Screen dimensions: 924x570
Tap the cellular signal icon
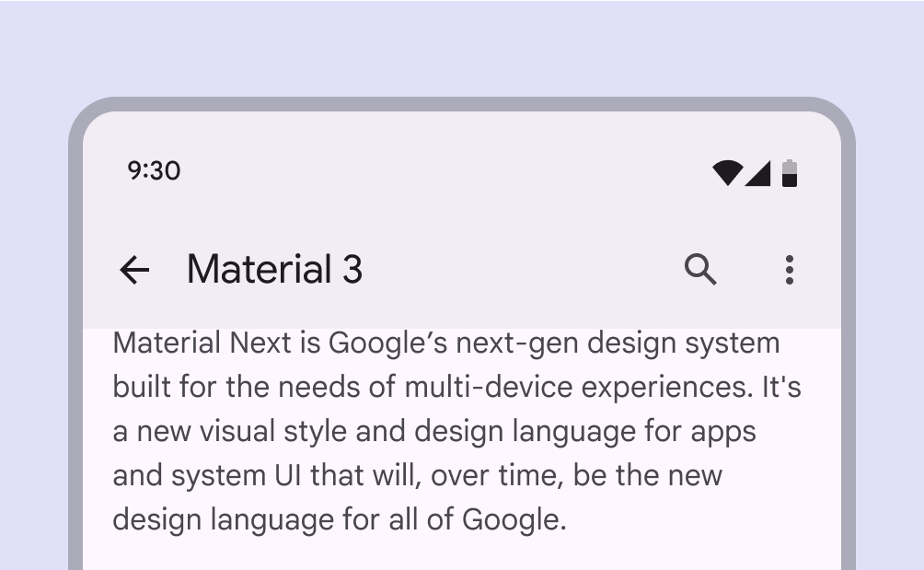pos(758,172)
